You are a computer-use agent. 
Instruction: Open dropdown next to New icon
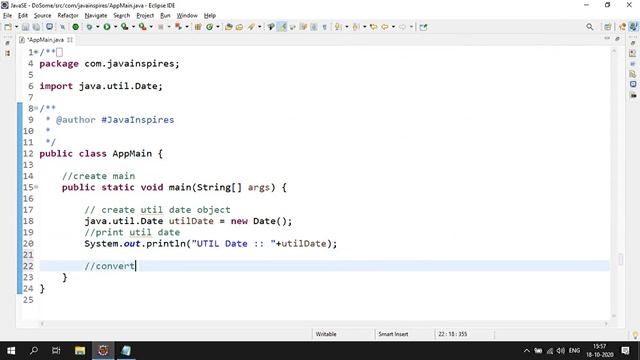coord(16,27)
